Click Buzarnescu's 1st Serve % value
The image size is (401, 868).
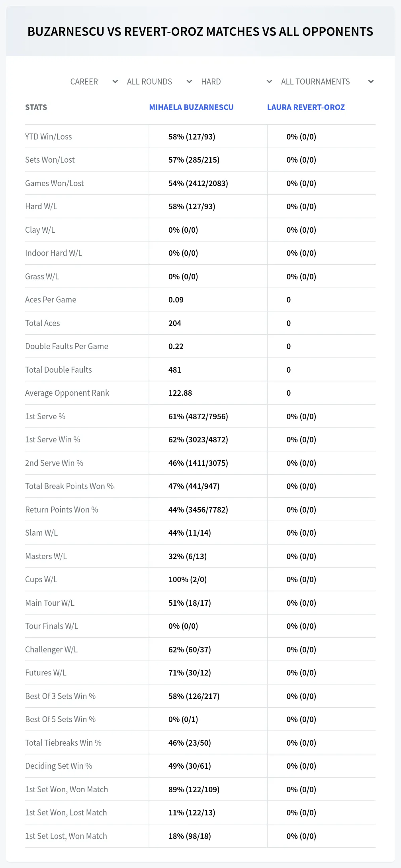198,416
